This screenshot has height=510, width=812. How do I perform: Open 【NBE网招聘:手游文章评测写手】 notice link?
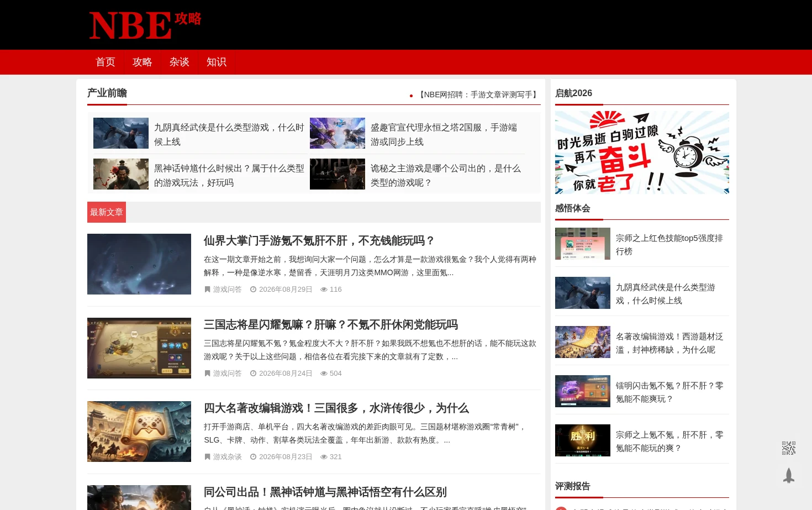(478, 95)
